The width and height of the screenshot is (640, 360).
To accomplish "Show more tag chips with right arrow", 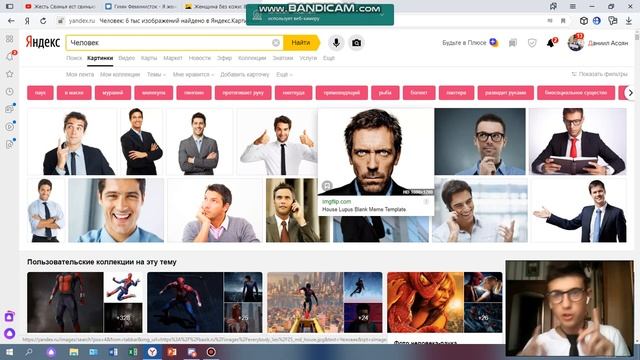I will click(x=630, y=93).
